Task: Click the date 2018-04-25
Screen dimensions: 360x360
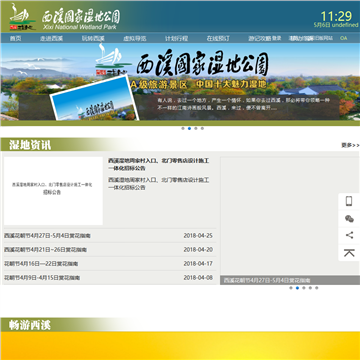Action: point(198,236)
